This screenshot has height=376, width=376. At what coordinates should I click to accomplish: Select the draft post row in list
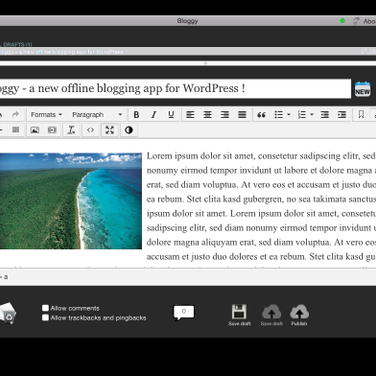[188, 52]
